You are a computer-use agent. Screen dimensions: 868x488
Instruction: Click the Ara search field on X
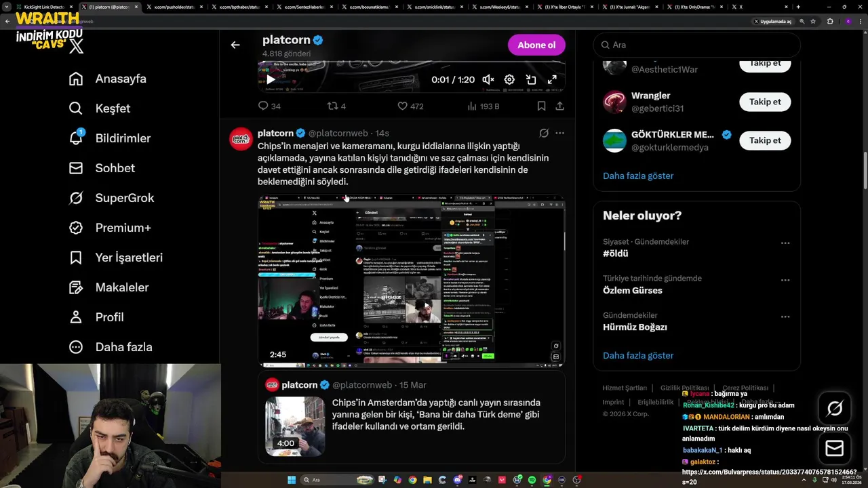[696, 45]
